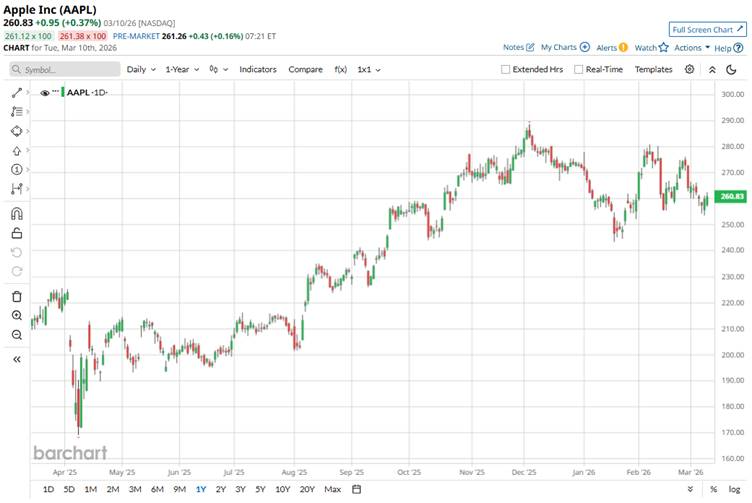The width and height of the screenshot is (752, 503).
Task: Open the Daily interval dropdown
Action: pyautogui.click(x=140, y=70)
